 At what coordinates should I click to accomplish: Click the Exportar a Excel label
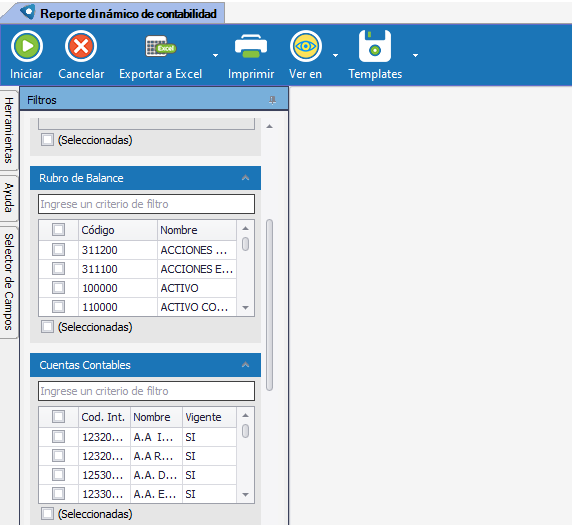(161, 74)
